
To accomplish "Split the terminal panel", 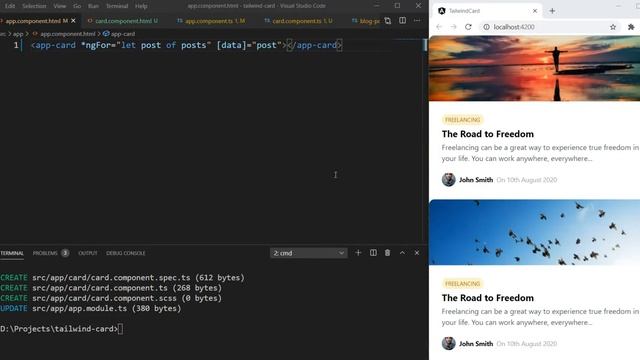I will click(373, 253).
